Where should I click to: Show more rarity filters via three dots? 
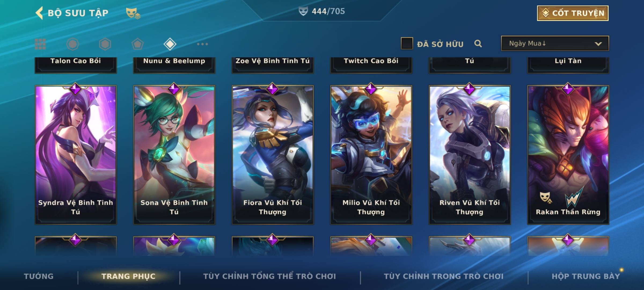coord(202,44)
